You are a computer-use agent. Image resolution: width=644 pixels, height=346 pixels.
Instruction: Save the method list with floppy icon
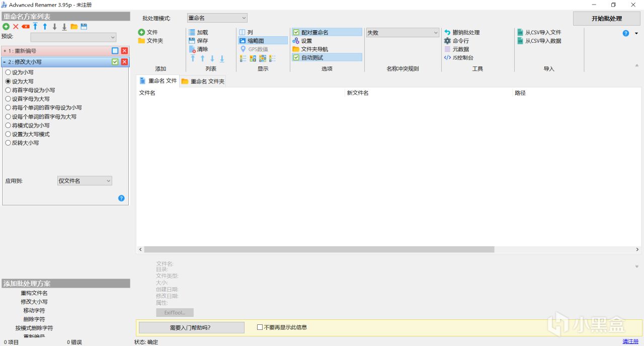tap(84, 27)
